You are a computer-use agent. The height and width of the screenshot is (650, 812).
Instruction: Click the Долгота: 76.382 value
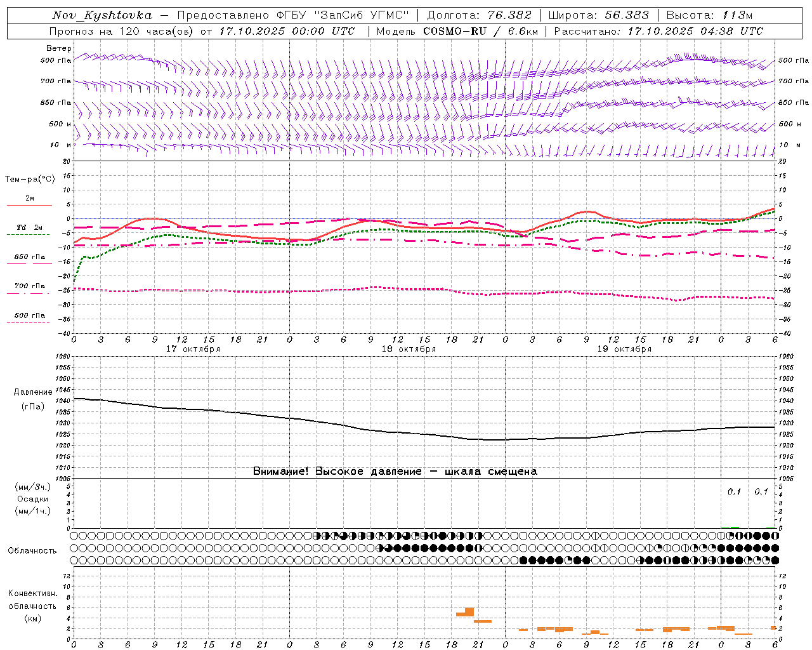pyautogui.click(x=478, y=15)
